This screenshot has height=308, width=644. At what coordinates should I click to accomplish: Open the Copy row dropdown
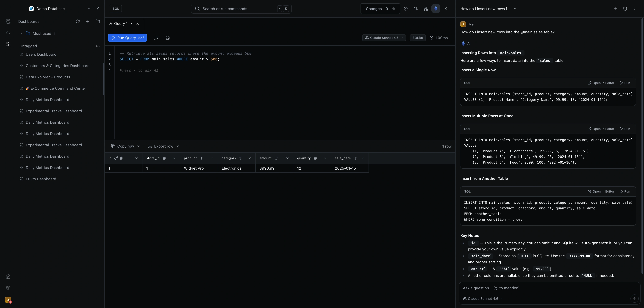125,146
